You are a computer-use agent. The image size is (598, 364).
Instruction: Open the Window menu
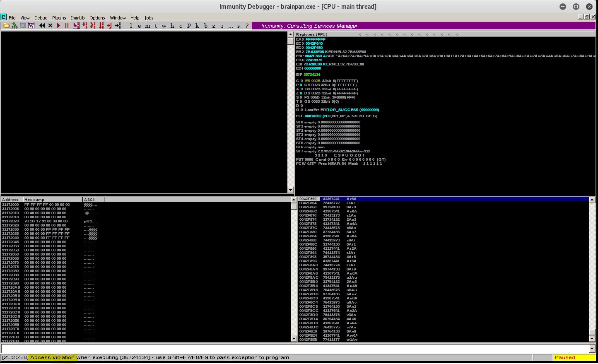point(118,18)
